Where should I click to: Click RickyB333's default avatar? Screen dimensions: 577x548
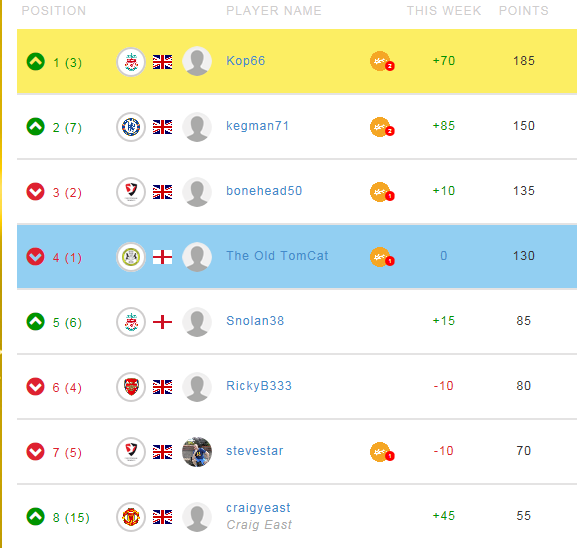click(x=197, y=387)
